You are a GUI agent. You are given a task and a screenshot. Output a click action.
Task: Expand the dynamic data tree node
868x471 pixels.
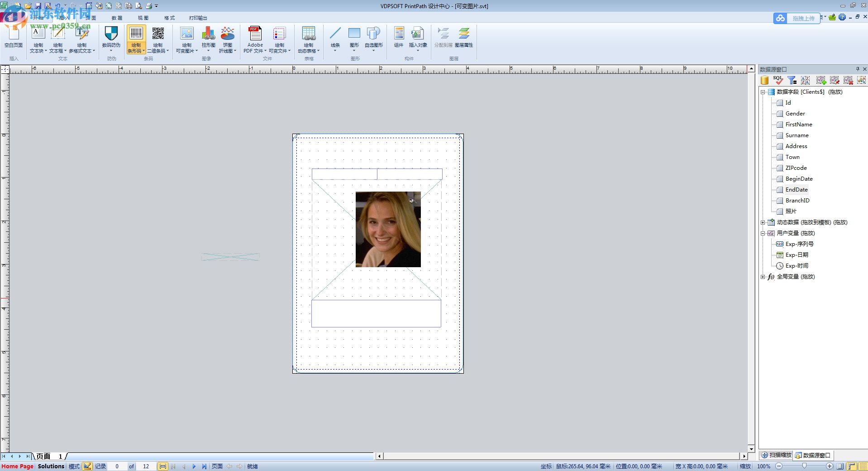(x=763, y=222)
